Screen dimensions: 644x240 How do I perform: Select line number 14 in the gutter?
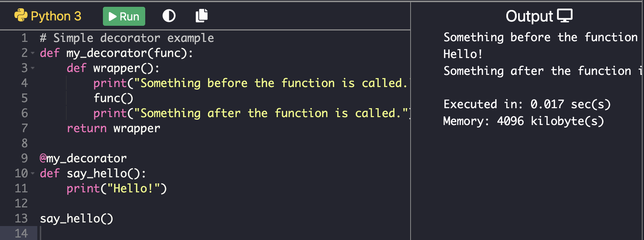pyautogui.click(x=21, y=233)
